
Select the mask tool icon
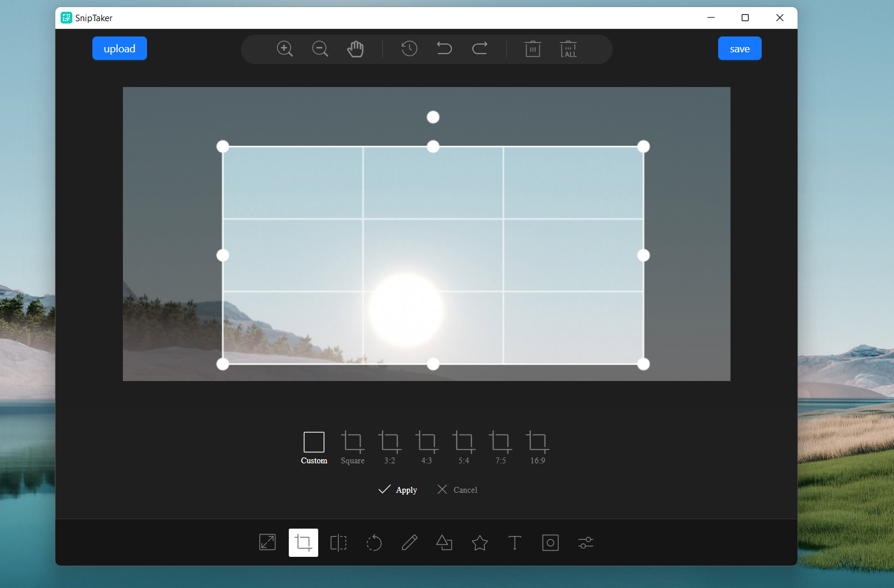coord(551,542)
